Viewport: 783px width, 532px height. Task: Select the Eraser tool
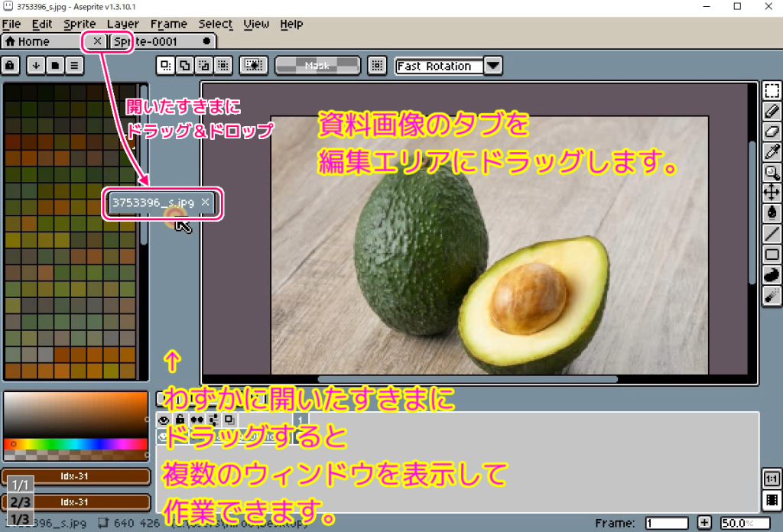[x=772, y=128]
